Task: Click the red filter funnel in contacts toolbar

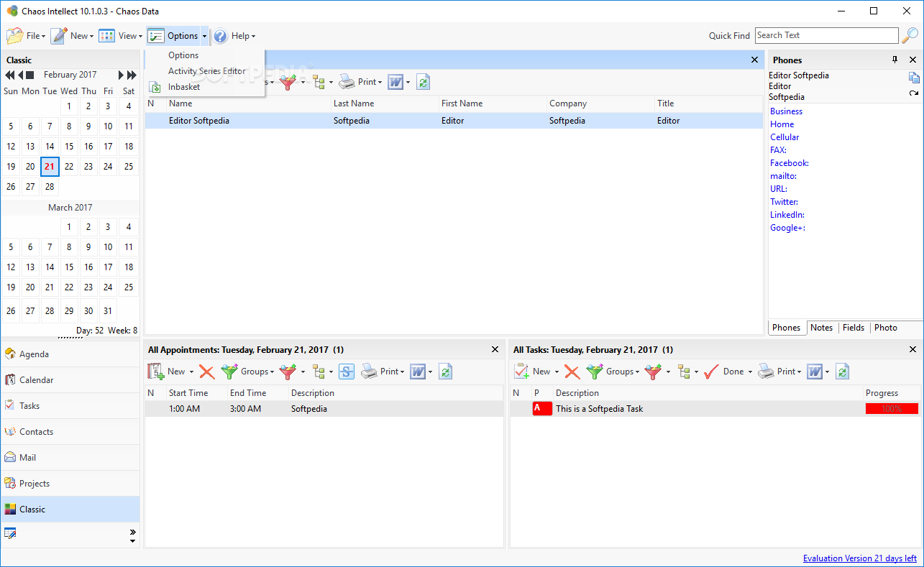Action: tap(288, 83)
